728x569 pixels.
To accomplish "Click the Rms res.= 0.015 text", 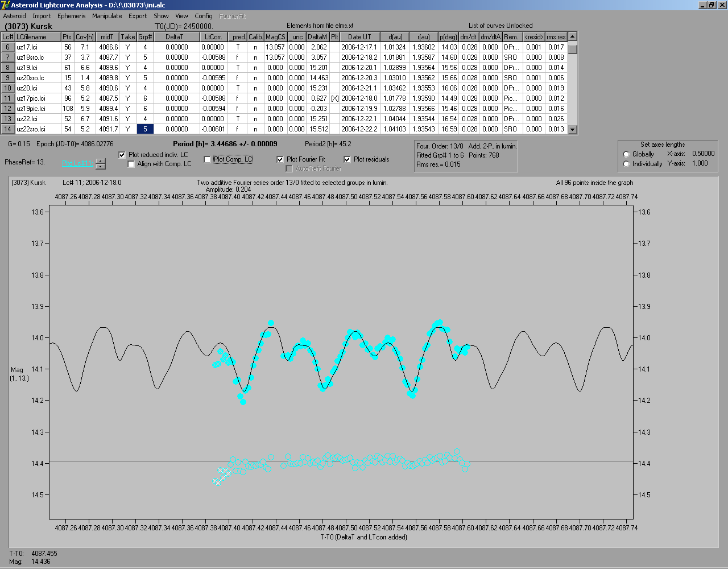I will (439, 164).
